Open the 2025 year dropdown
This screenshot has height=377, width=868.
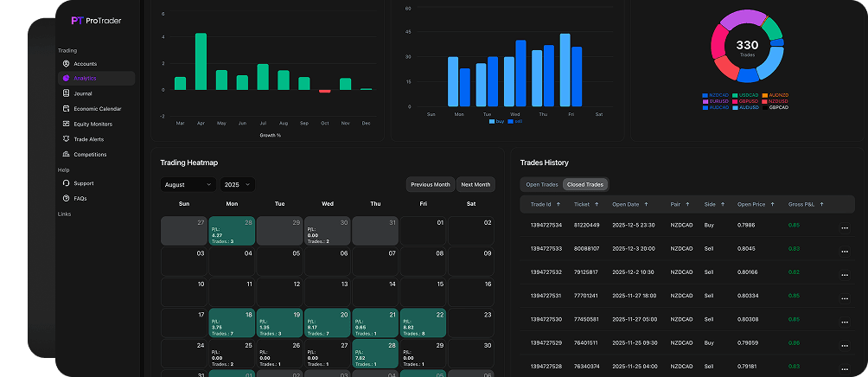click(x=237, y=184)
